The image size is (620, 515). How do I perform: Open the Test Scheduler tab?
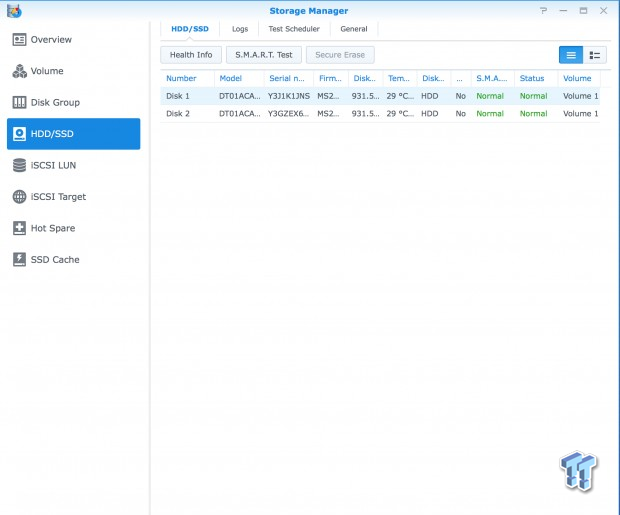[294, 29]
